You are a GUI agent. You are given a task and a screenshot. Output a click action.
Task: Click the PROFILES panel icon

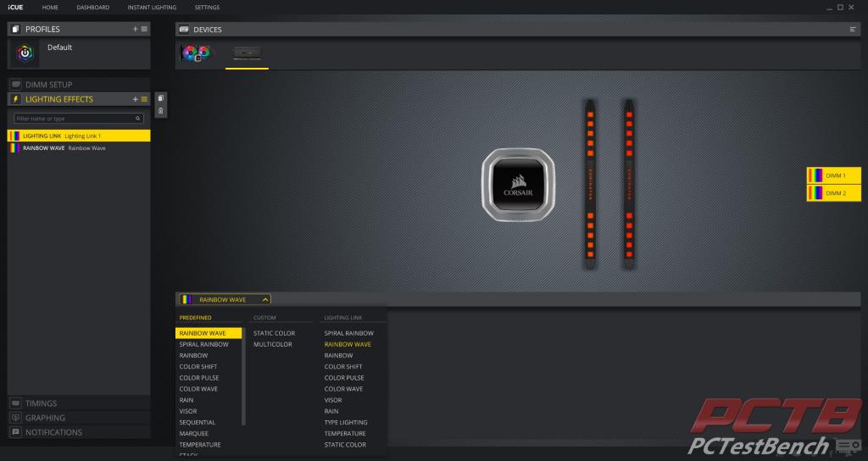(15, 29)
